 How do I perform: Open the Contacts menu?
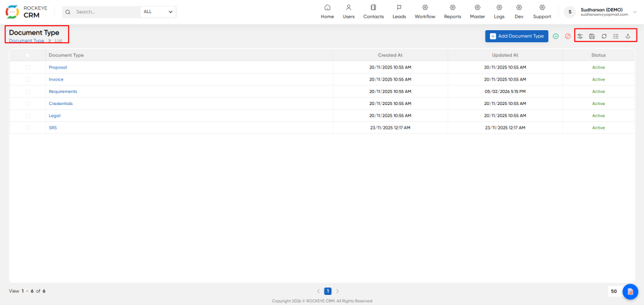point(374,12)
